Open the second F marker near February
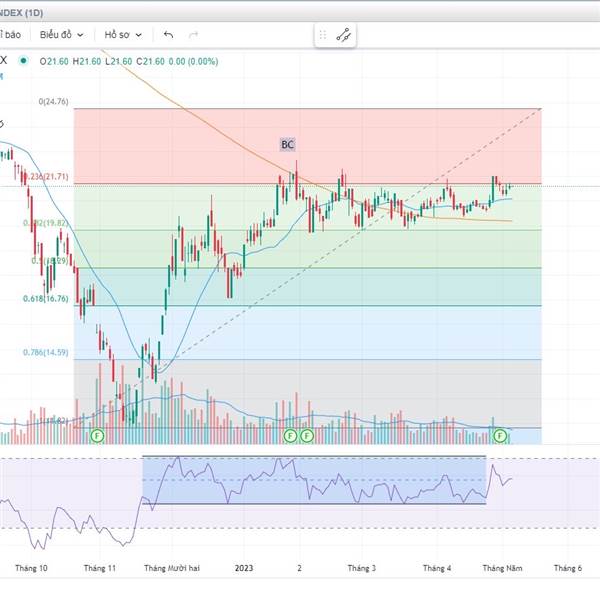 tap(307, 435)
